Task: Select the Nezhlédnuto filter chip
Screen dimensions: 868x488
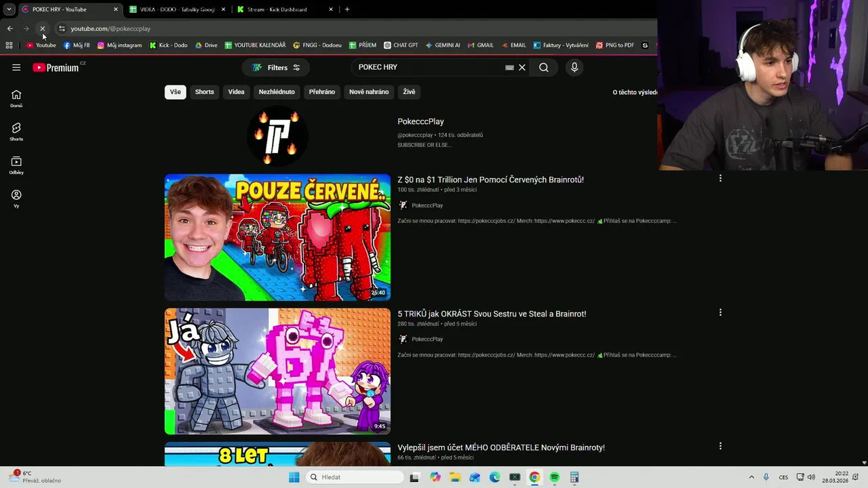Action: point(277,91)
